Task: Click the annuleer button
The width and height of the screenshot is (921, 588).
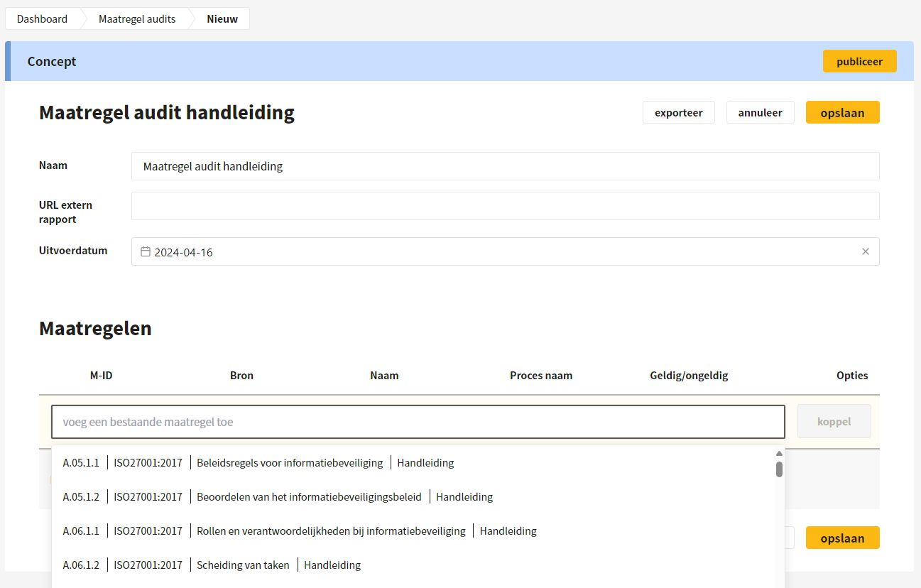Action: point(760,112)
